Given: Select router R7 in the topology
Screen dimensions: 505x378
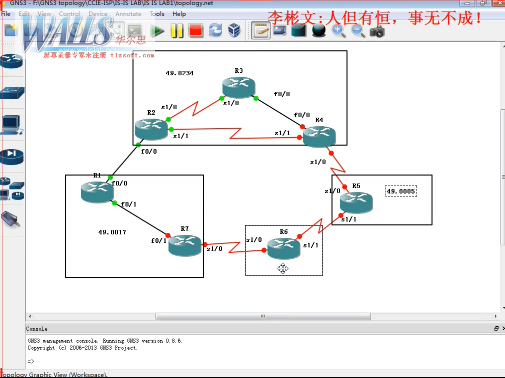Looking at the screenshot, I should 185,246.
